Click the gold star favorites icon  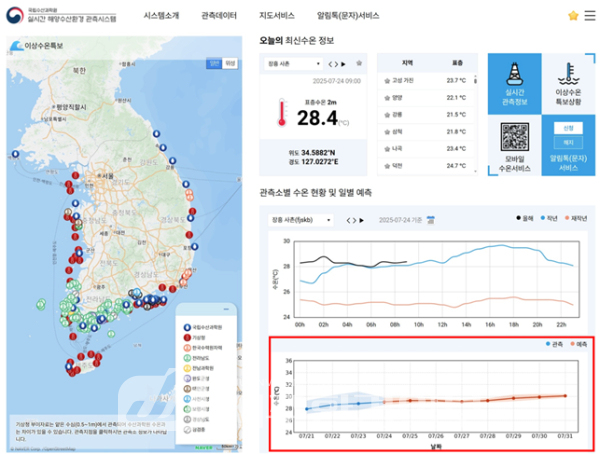(x=573, y=16)
